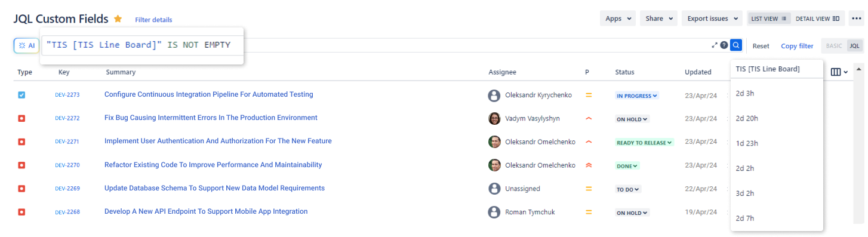Switch to Detail View
Image resolution: width=868 pixels, height=237 pixels.
(817, 19)
